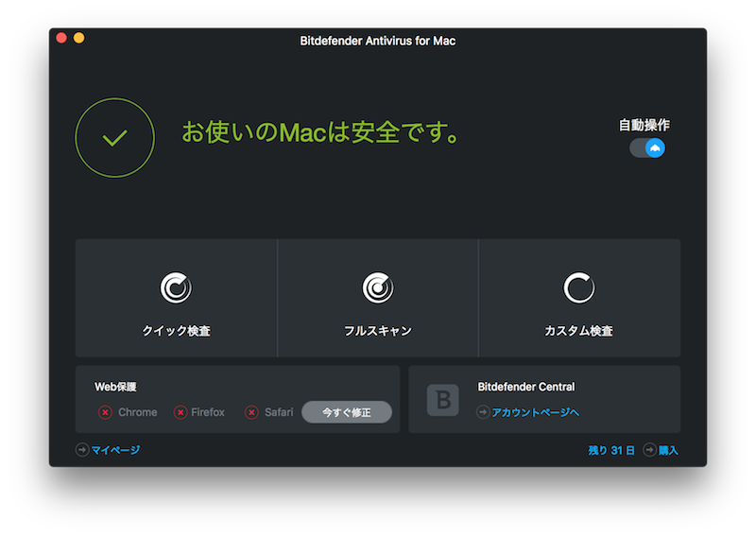Screen dimensions: 756x537
Task: Click arrow icon beside 購入
Action: coord(650,450)
